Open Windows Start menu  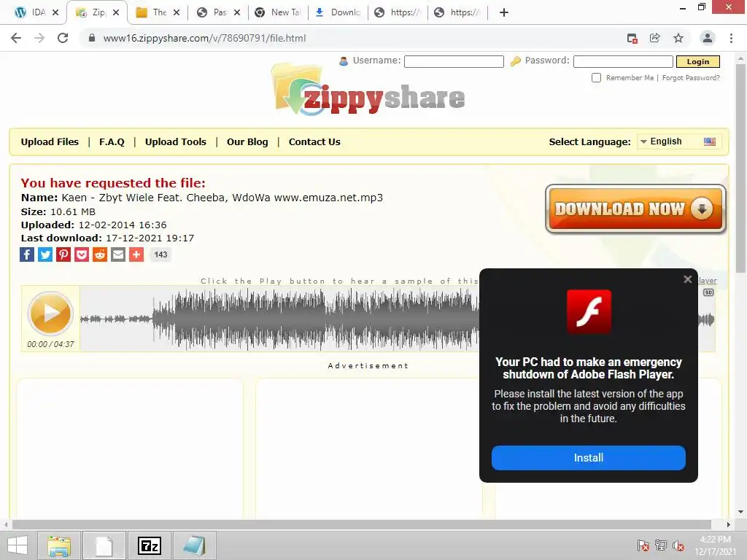pyautogui.click(x=18, y=545)
